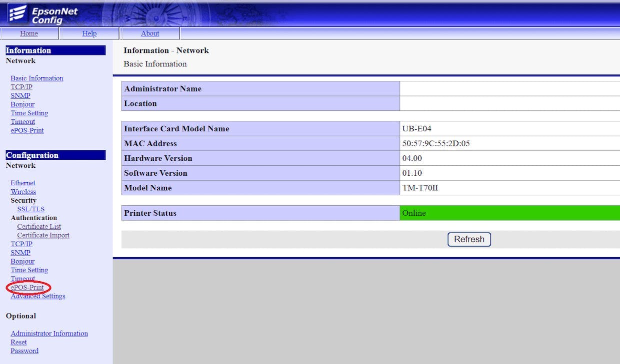The width and height of the screenshot is (620, 364).
Task: Open ePOS-Print under the Information section
Action: point(27,130)
